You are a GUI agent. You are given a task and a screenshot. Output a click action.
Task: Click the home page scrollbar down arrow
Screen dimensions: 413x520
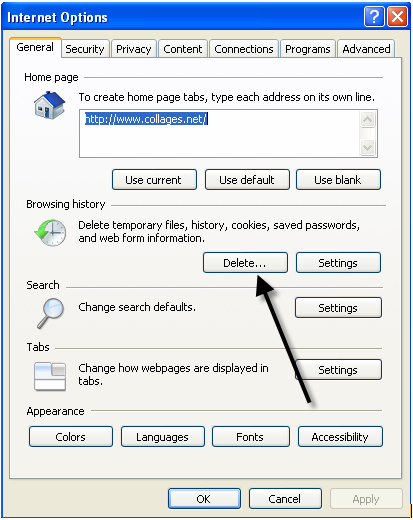pyautogui.click(x=368, y=147)
